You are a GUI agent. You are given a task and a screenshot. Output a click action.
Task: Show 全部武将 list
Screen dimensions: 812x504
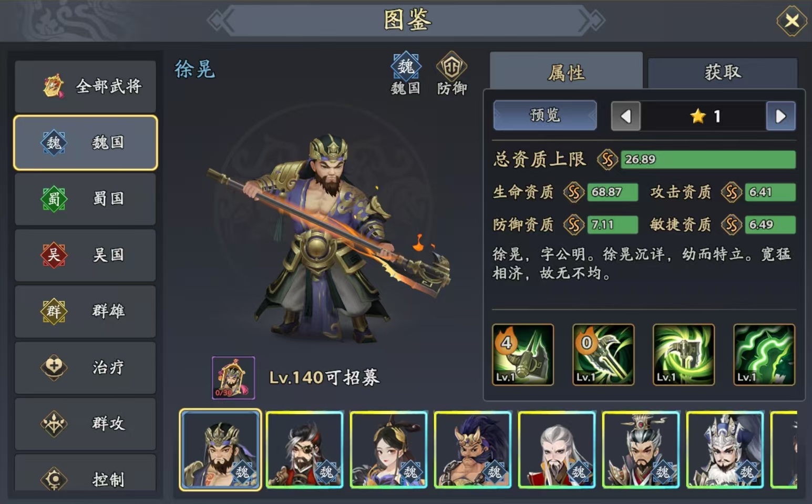click(x=85, y=86)
